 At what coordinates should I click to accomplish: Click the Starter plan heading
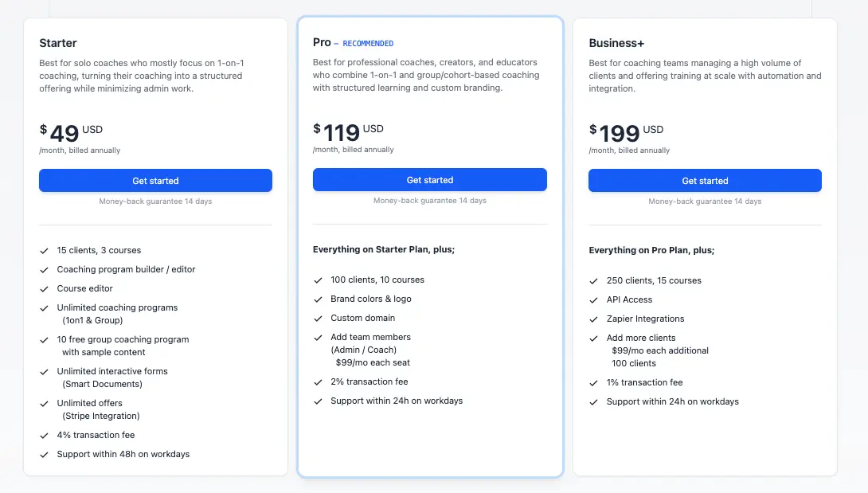pyautogui.click(x=58, y=43)
